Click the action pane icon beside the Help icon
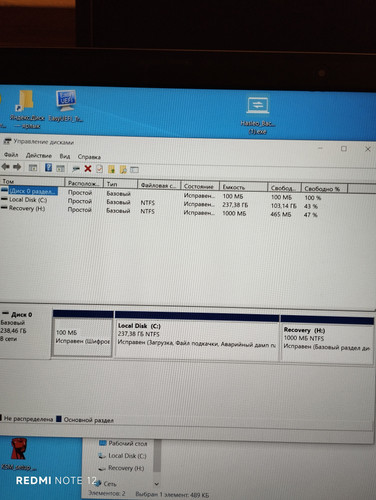The image size is (376, 500). pyautogui.click(x=60, y=168)
